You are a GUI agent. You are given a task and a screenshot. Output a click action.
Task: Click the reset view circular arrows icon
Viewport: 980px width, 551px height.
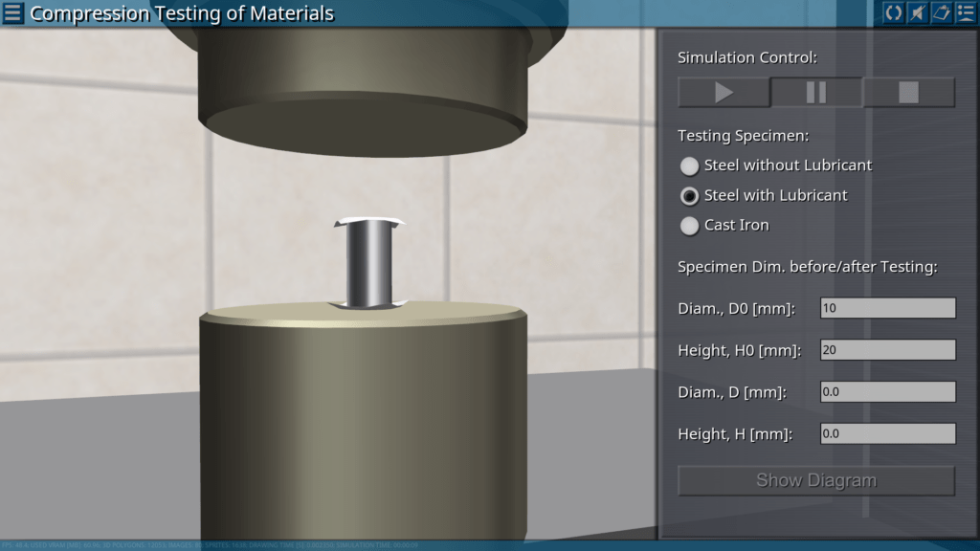click(893, 13)
